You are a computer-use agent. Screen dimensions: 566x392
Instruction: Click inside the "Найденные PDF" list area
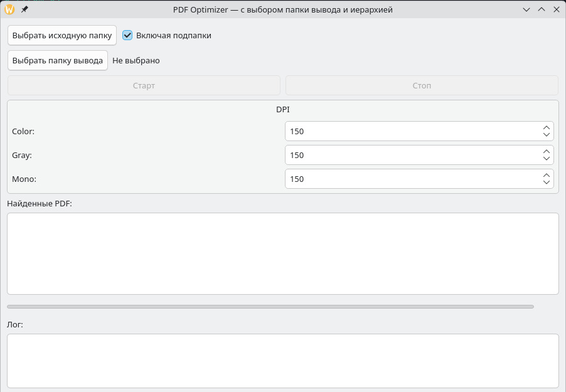[282, 253]
